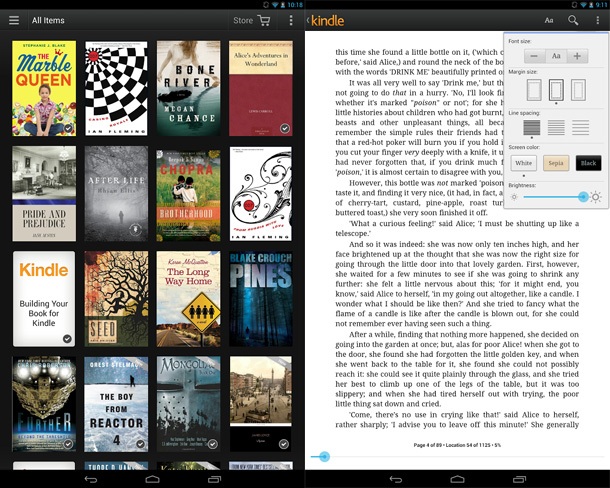Move the reading progress slider handle
The height and width of the screenshot is (488, 610).
pyautogui.click(x=324, y=456)
